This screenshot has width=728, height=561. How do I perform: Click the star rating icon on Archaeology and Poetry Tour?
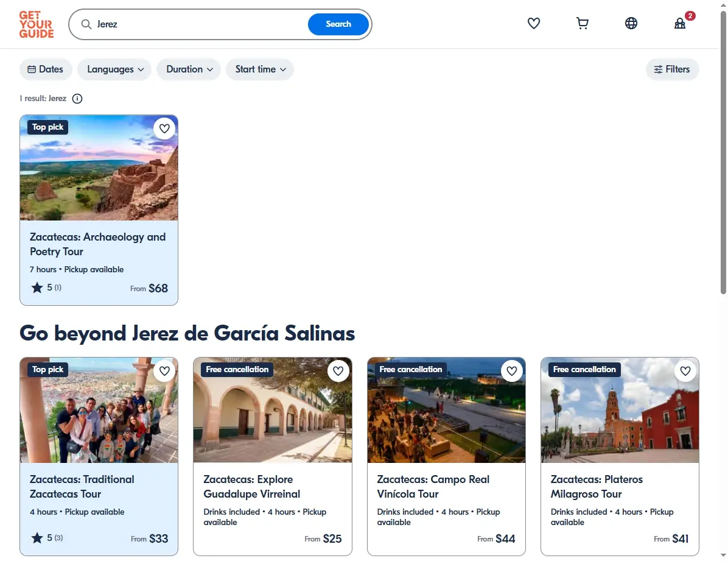point(37,288)
